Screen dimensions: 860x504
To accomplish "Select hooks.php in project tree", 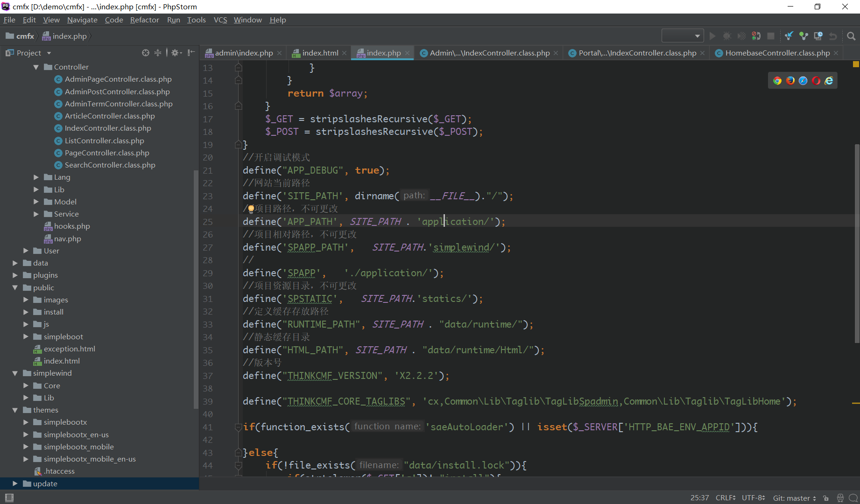I will coord(67,226).
